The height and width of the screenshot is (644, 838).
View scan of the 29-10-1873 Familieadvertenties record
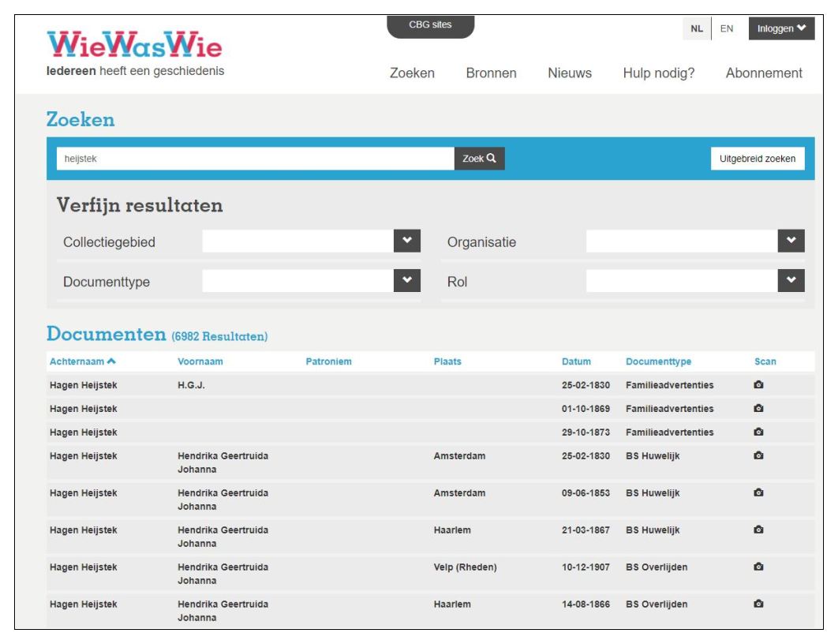tap(758, 432)
